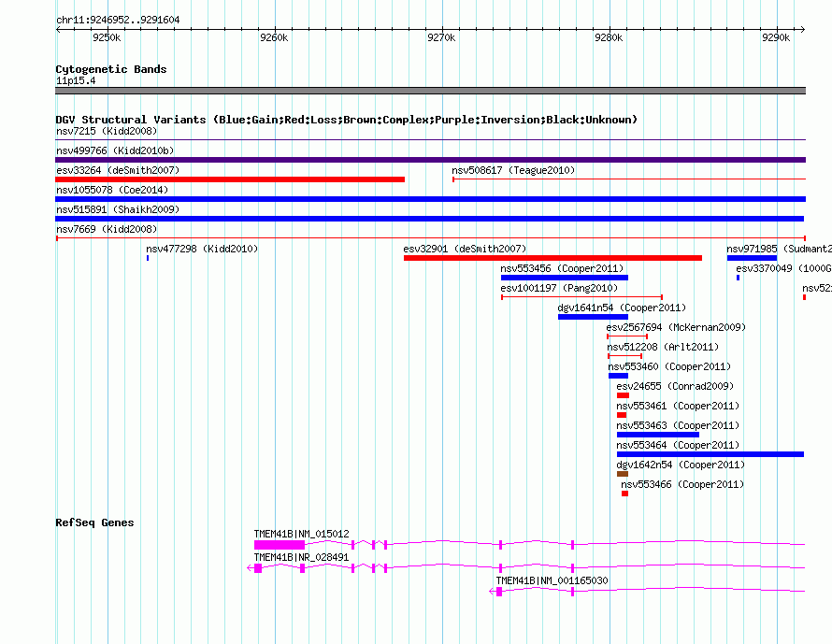Open variant nsv499766 (Kidd2010b) label
The height and width of the screenshot is (644, 832).
pyautogui.click(x=115, y=150)
